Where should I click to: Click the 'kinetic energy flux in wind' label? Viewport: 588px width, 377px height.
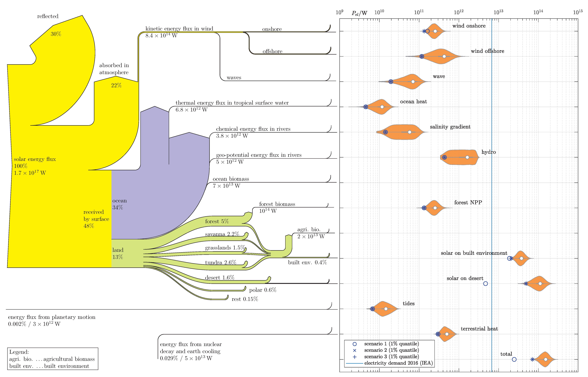click(x=179, y=29)
